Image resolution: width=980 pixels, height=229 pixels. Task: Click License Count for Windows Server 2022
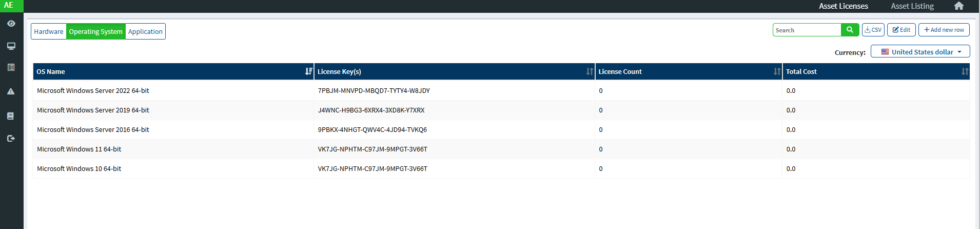689,91
